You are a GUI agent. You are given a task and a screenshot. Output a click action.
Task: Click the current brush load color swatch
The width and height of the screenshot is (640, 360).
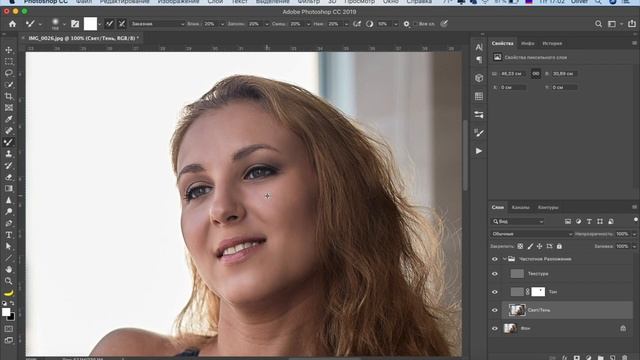tap(90, 24)
